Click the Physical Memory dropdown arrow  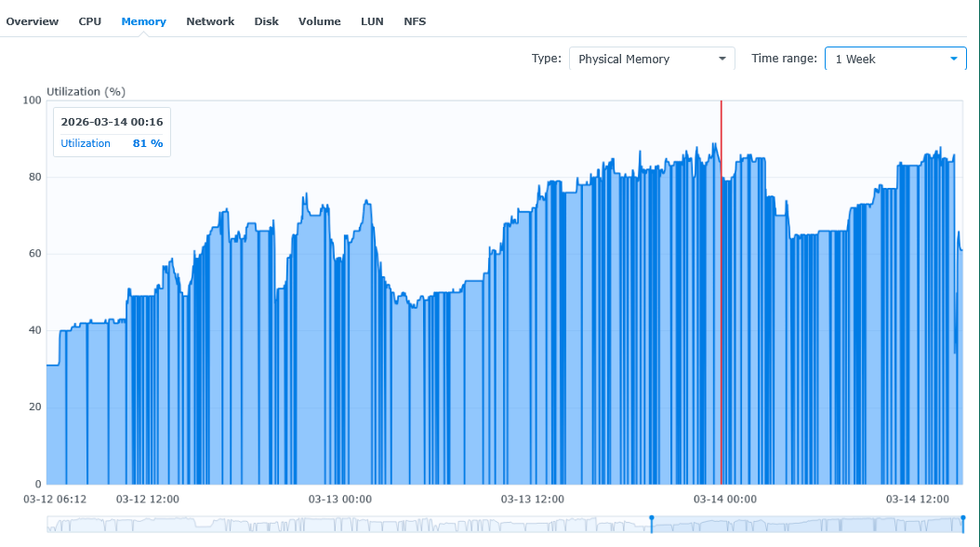coord(722,59)
